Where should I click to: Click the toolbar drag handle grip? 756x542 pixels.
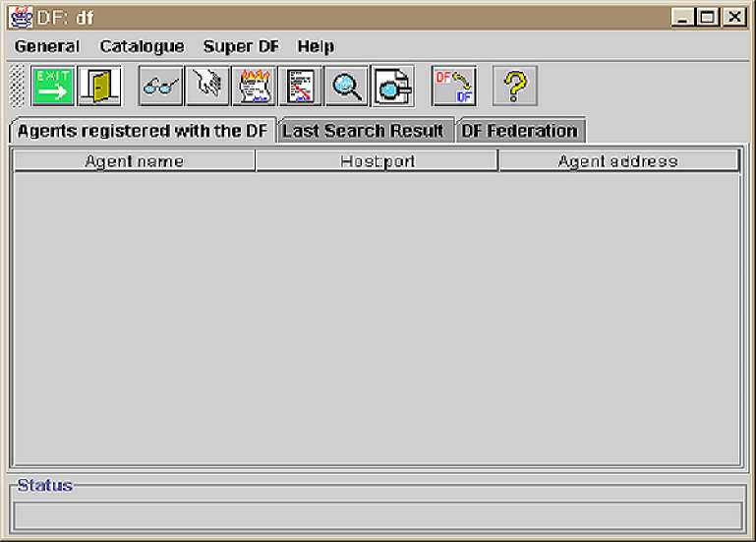(17, 87)
